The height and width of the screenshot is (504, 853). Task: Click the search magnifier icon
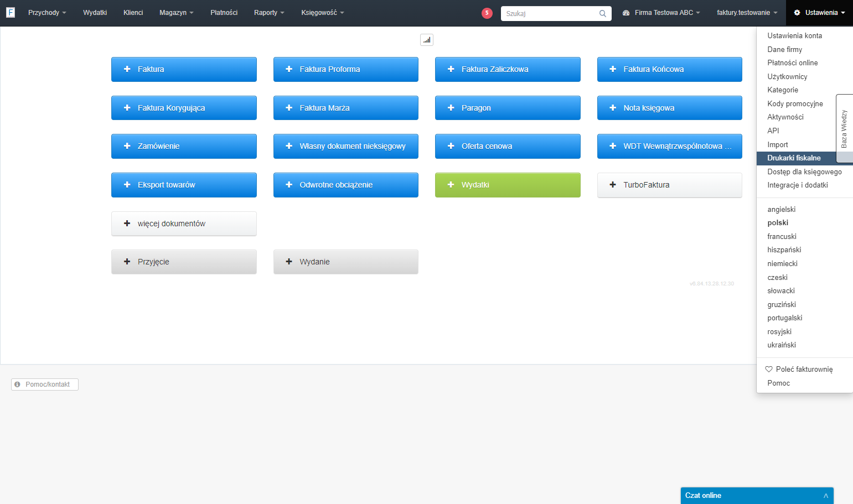pos(603,13)
